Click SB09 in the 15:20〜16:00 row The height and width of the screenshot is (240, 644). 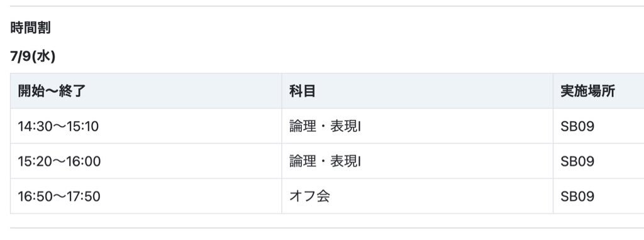[577, 161]
